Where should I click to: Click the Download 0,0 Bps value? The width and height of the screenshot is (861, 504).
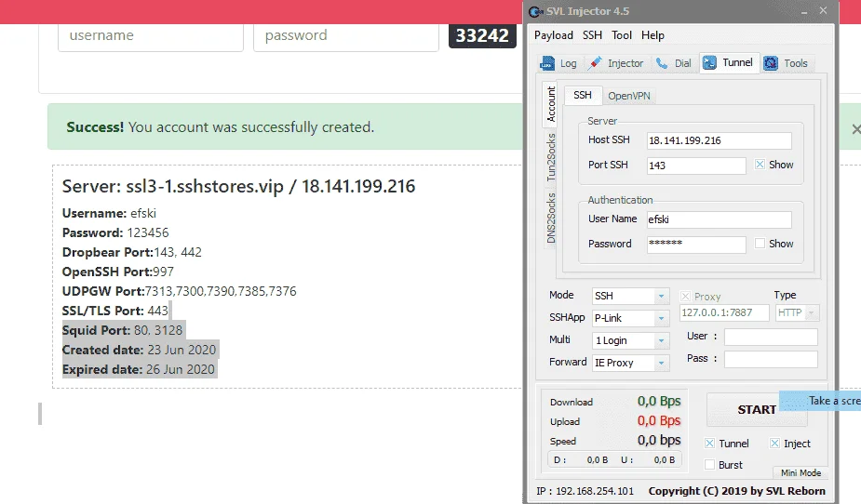(x=659, y=402)
